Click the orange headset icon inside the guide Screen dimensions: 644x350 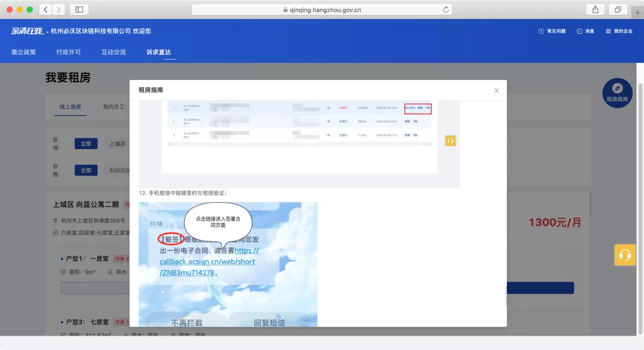click(x=450, y=141)
